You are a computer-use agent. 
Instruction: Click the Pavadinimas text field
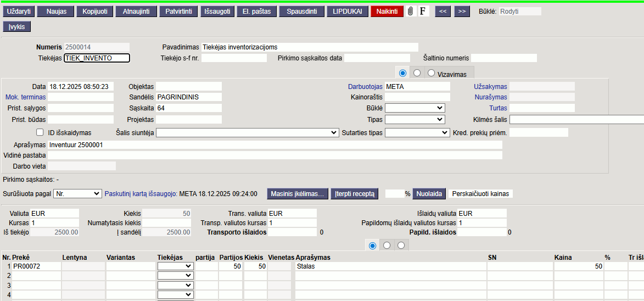tap(309, 47)
